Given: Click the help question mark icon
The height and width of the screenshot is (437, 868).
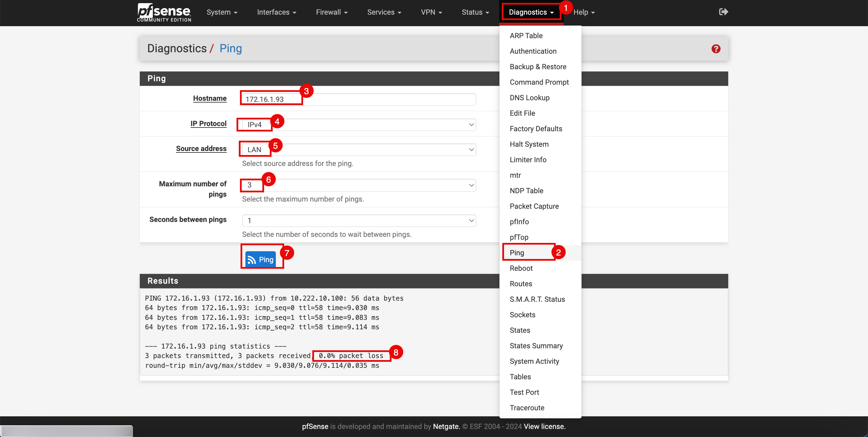Looking at the screenshot, I should [715, 49].
